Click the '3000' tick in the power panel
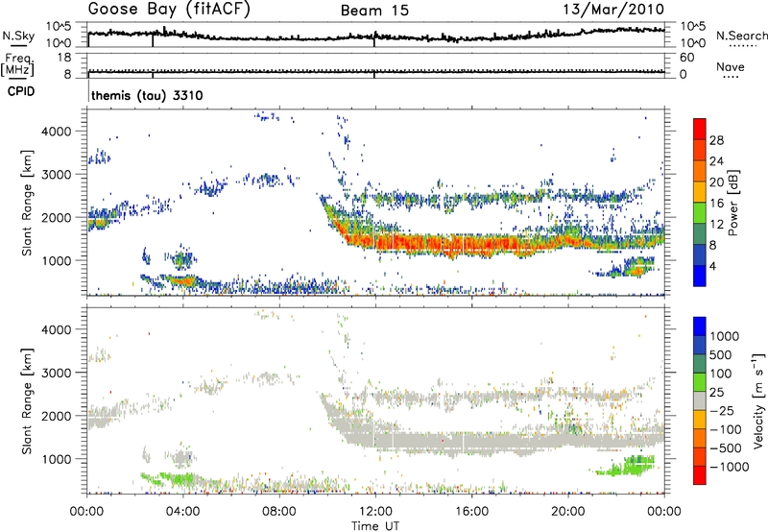This screenshot has width=768, height=532. [56, 175]
